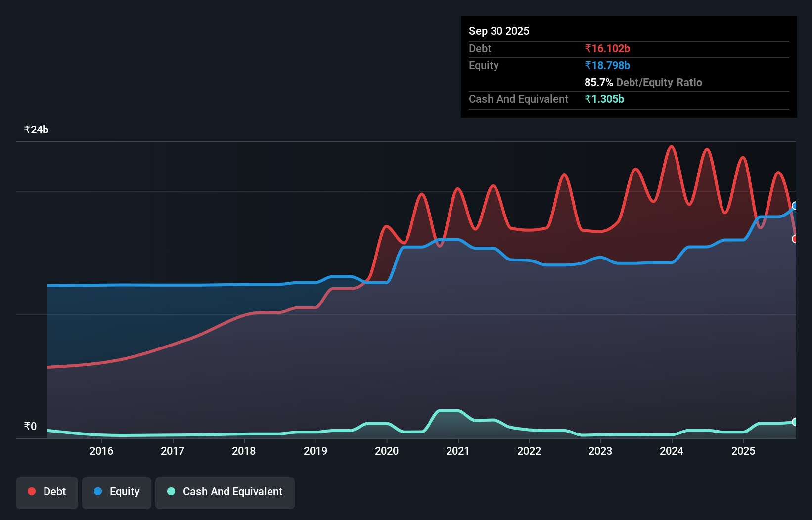This screenshot has height=520, width=812.
Task: Click the Debt value ₹16.102b
Action: (607, 48)
